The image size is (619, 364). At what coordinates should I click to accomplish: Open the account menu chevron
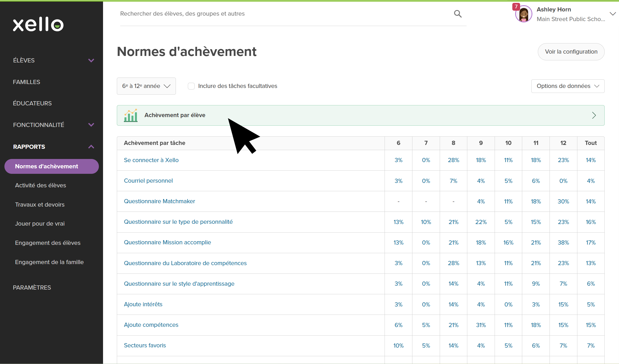click(x=612, y=14)
